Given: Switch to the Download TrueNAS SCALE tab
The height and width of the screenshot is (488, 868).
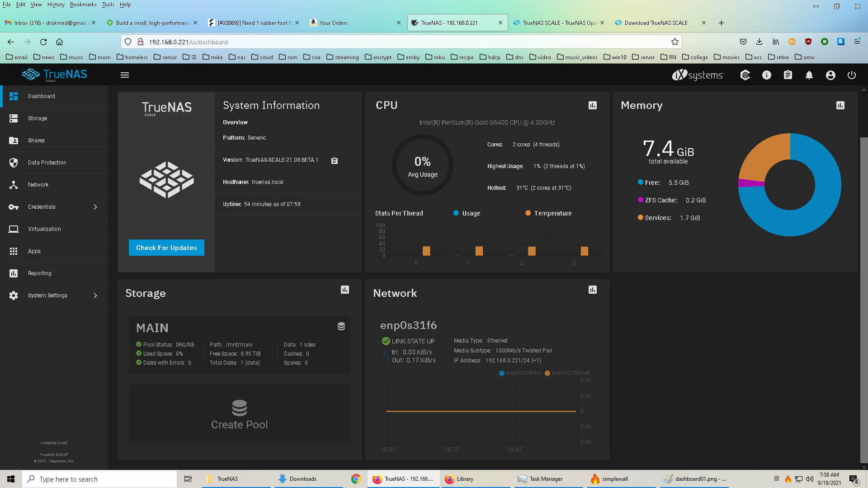Looking at the screenshot, I should 656,23.
